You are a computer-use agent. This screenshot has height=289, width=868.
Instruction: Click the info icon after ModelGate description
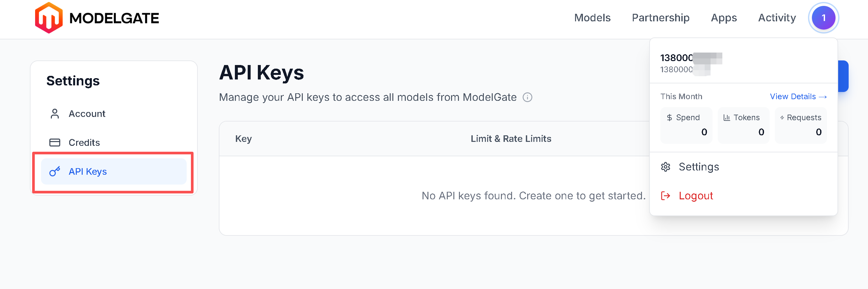coord(527,98)
